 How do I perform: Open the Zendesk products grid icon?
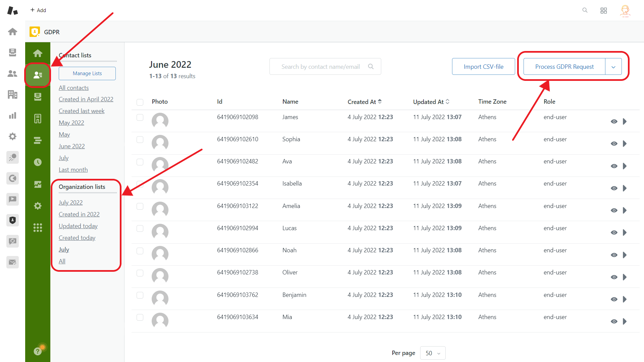point(604,11)
